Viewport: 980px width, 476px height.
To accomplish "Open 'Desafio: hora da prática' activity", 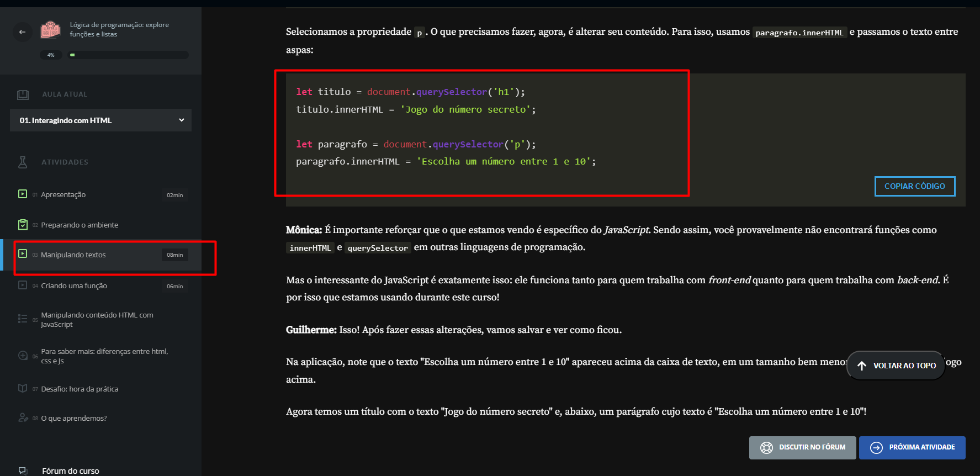I will (80, 389).
